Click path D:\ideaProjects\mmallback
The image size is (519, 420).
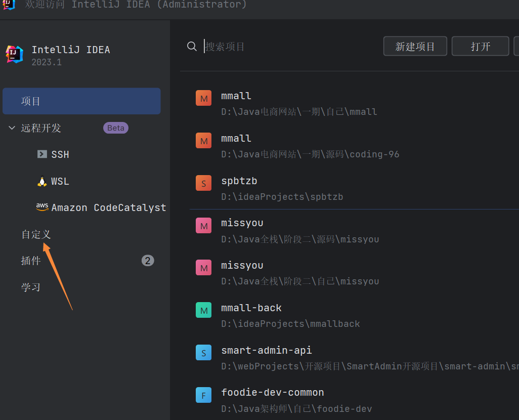[x=290, y=324]
